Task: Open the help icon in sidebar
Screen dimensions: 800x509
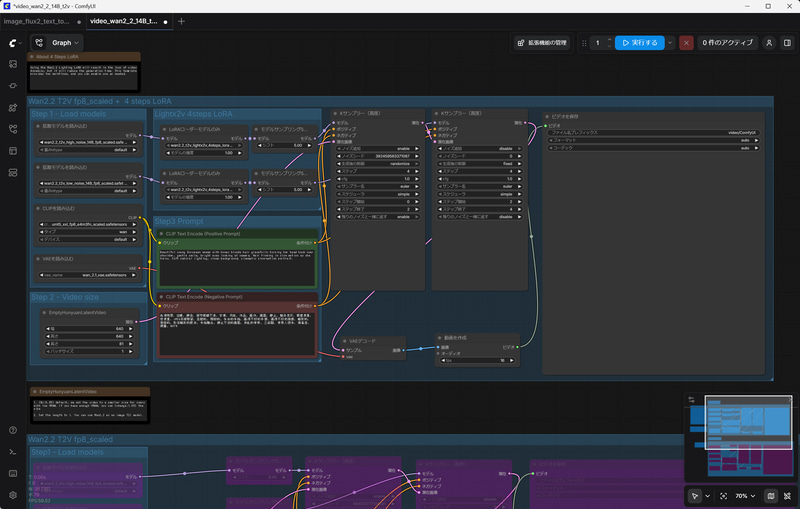Action: (13, 430)
